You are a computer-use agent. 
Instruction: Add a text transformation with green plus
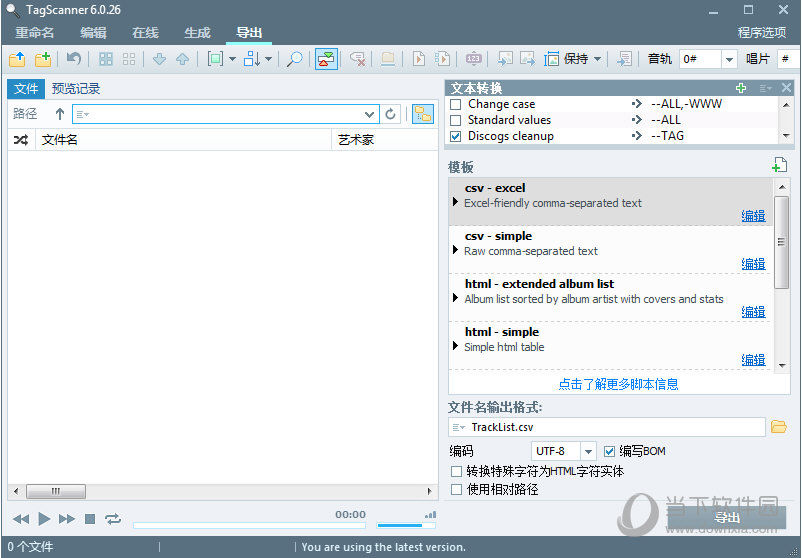click(x=741, y=88)
